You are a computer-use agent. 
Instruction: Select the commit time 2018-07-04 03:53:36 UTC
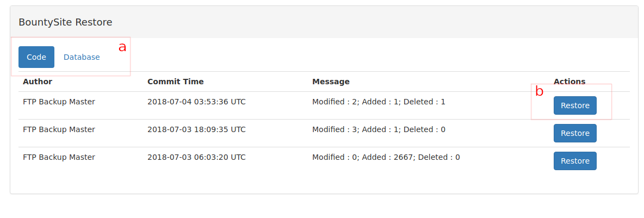click(x=196, y=102)
